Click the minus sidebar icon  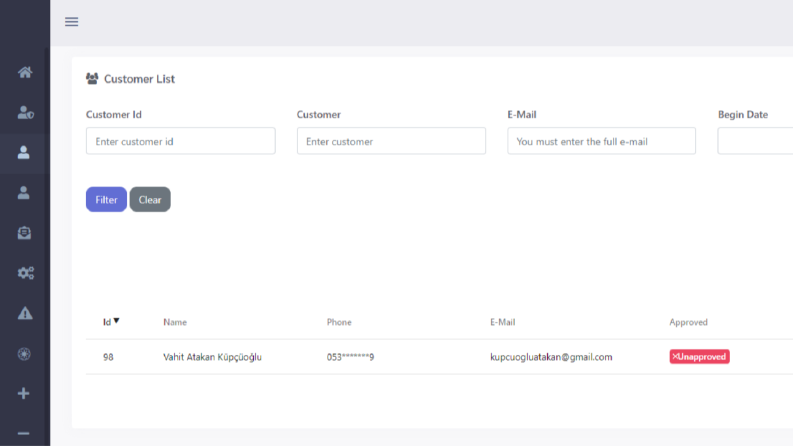(23, 433)
